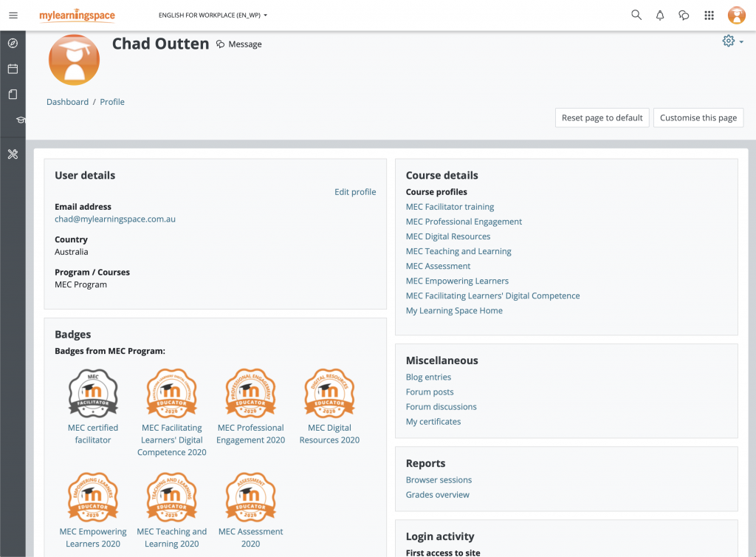Screen dimensions: 756x557
Task: Click MEC Empowering Learners 2020 badge label
Action: [x=93, y=538]
